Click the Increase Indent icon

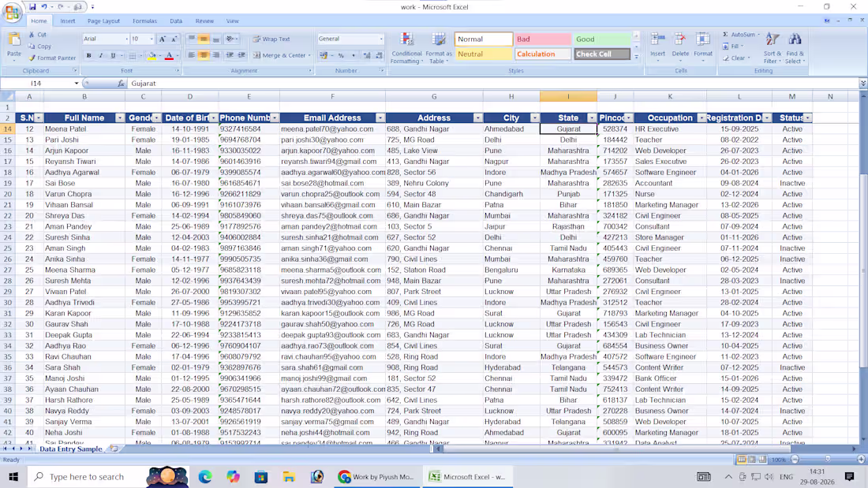point(242,55)
